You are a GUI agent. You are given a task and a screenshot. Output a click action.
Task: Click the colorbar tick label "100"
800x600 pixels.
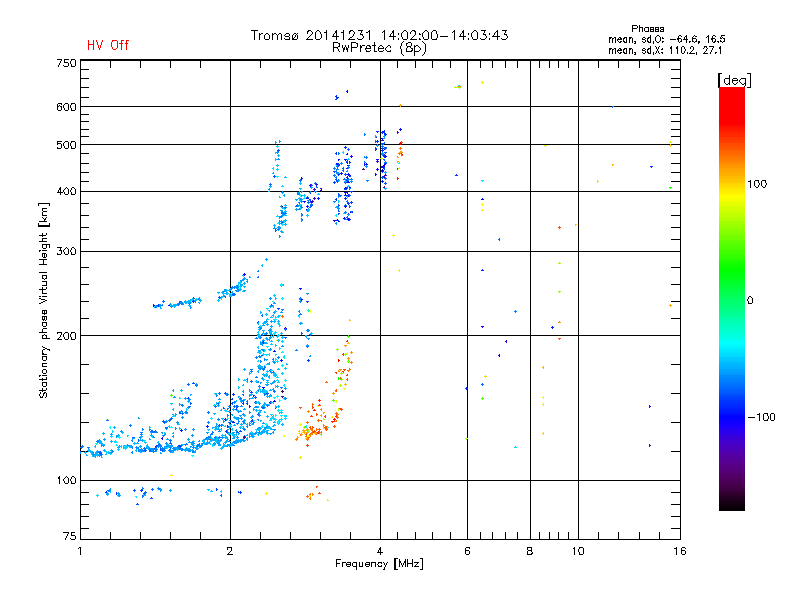coord(757,184)
